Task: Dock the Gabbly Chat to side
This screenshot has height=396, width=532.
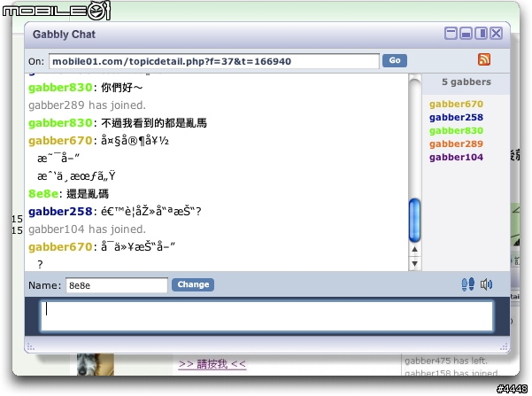Action: pos(482,34)
